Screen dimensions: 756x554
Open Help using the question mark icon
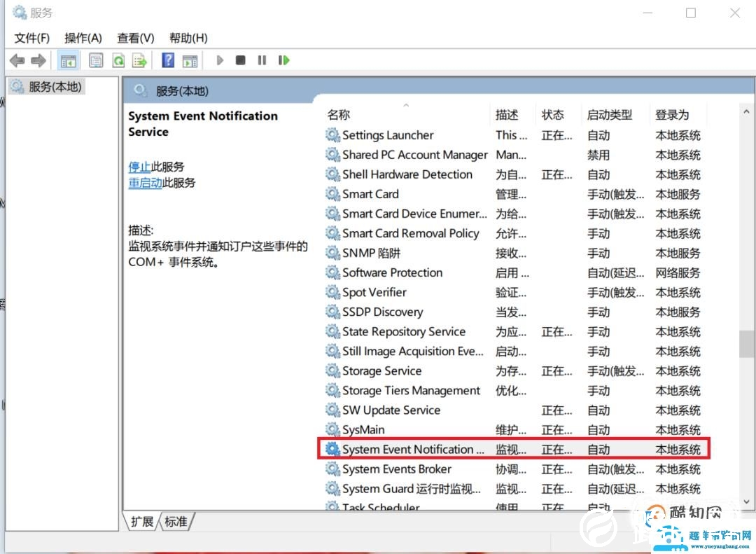pos(168,60)
